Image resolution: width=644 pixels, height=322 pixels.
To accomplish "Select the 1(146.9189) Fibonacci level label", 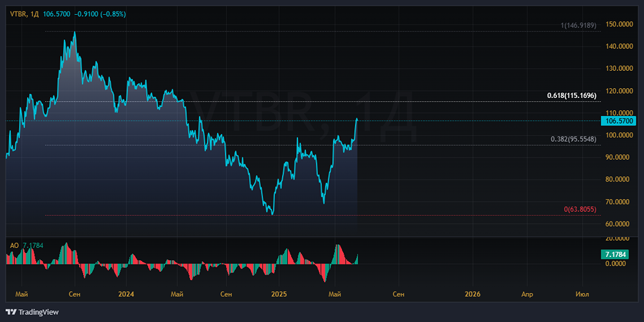I will pyautogui.click(x=579, y=26).
